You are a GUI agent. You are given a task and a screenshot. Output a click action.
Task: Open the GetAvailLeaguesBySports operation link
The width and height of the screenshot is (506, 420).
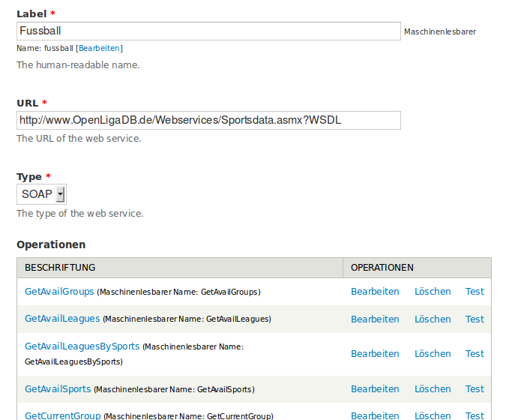tap(82, 346)
